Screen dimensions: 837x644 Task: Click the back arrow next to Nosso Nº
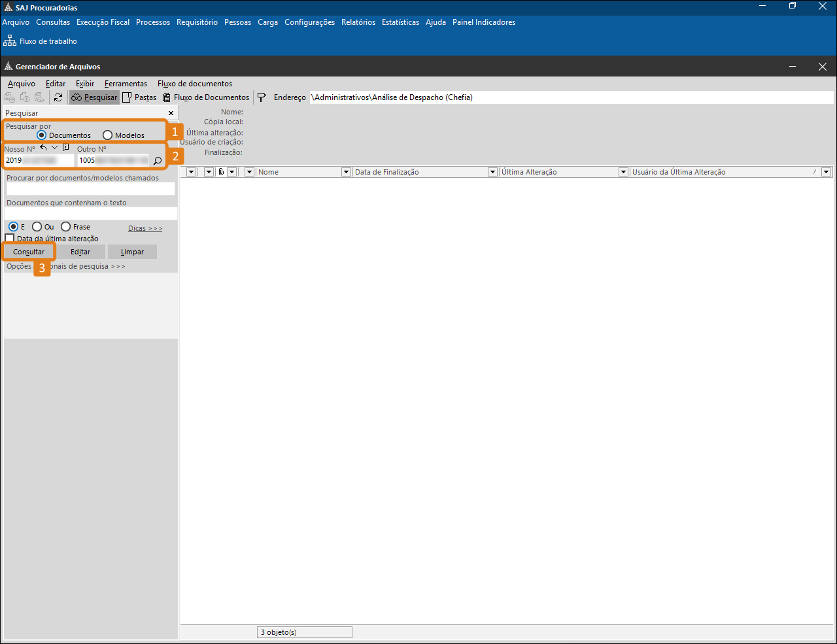pos(43,148)
